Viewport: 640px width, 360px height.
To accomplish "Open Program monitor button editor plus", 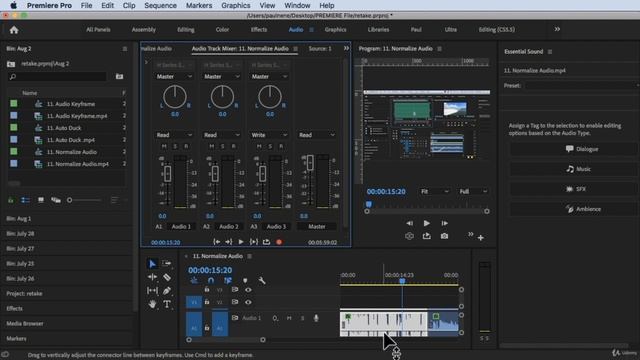I will tap(481, 238).
